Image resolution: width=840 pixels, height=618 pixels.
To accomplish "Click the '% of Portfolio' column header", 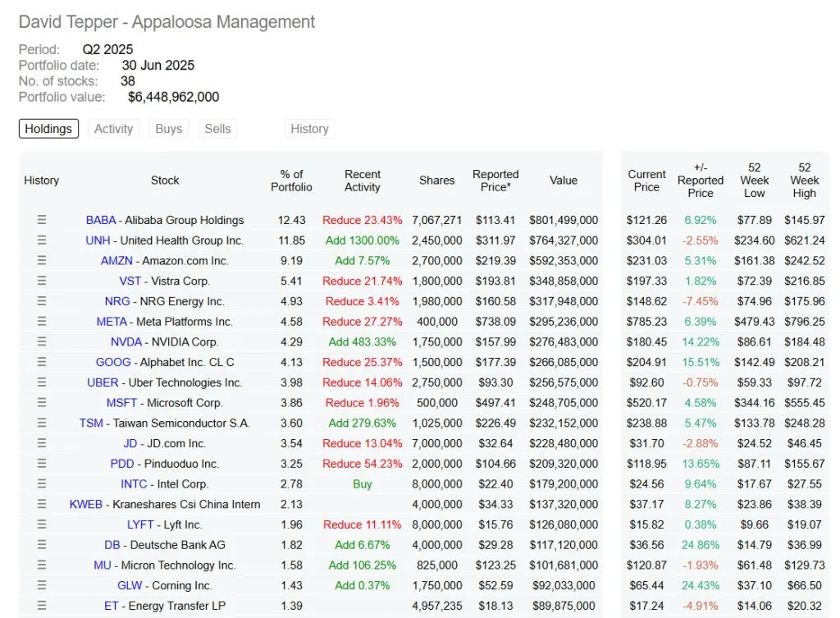I will coord(291,181).
